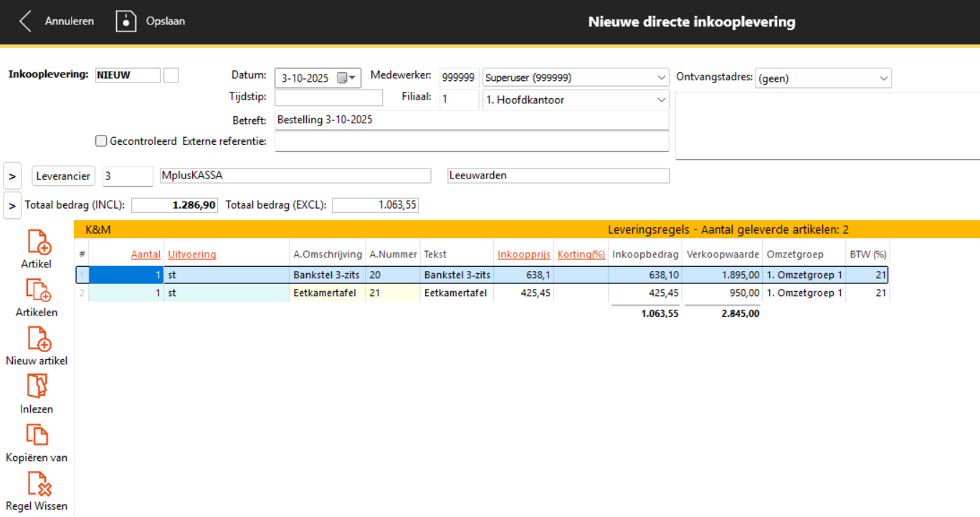Click the Artikelen multiple add icon
Viewport: 980px width, 517px height.
pos(39,290)
